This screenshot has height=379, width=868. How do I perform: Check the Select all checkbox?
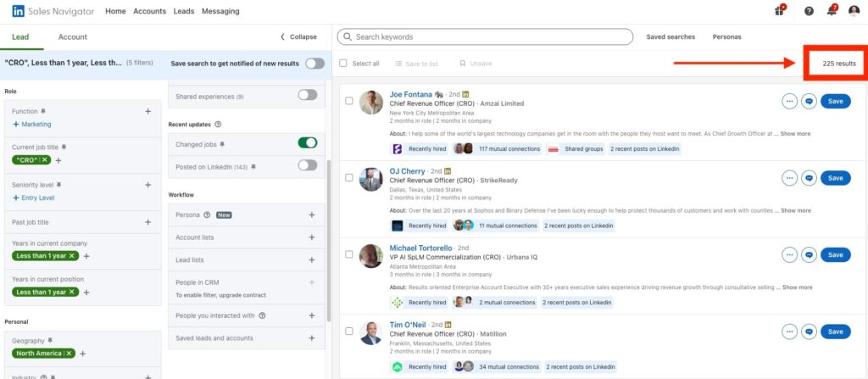coord(343,64)
